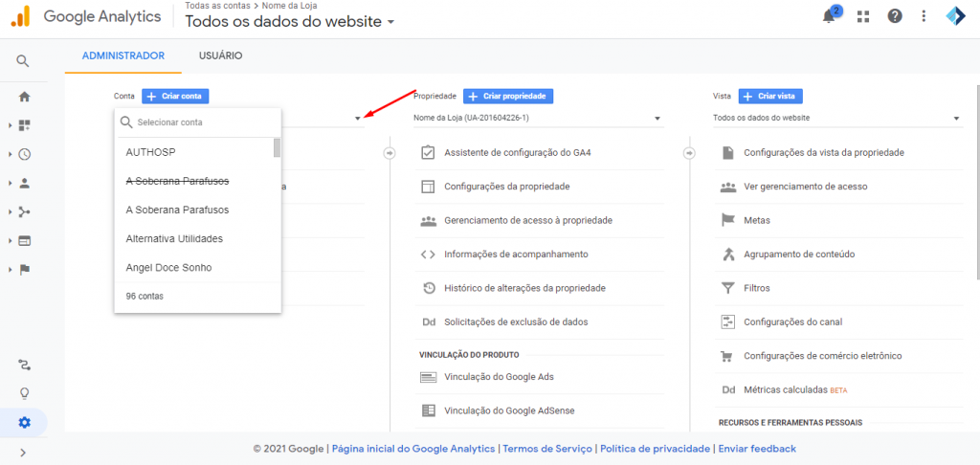The image size is (980, 465).
Task: Open Todos os dados do website switcher
Action: pyautogui.click(x=290, y=21)
